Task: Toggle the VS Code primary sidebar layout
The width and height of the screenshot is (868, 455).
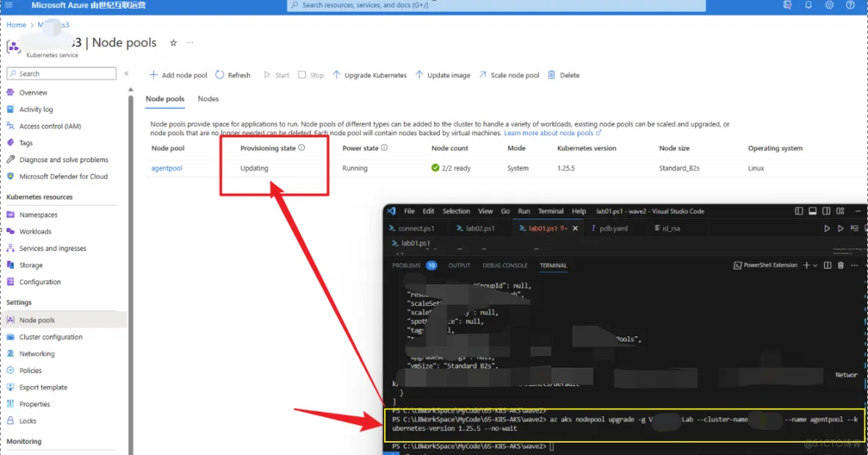Action: pyautogui.click(x=799, y=211)
